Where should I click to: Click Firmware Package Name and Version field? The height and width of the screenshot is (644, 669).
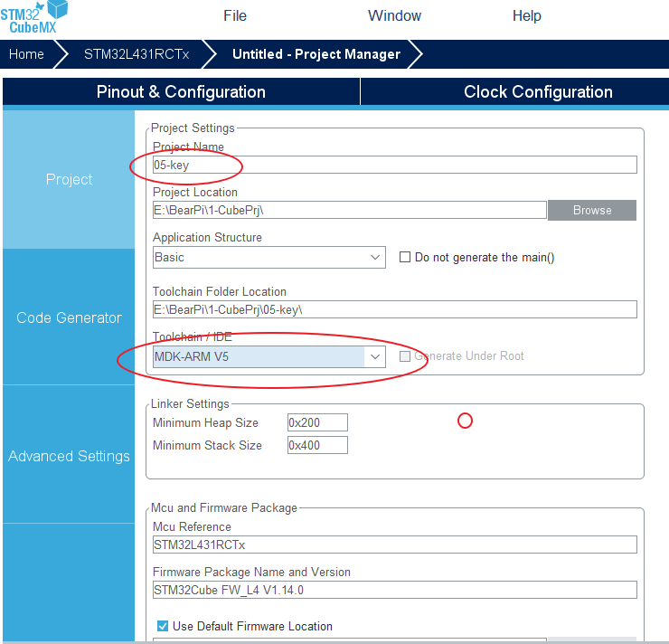pyautogui.click(x=395, y=590)
